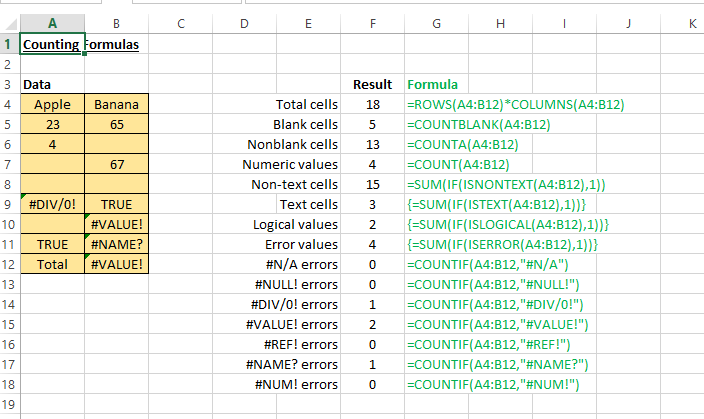
Task: Click the #NAME? error cell
Action: pyautogui.click(x=116, y=244)
